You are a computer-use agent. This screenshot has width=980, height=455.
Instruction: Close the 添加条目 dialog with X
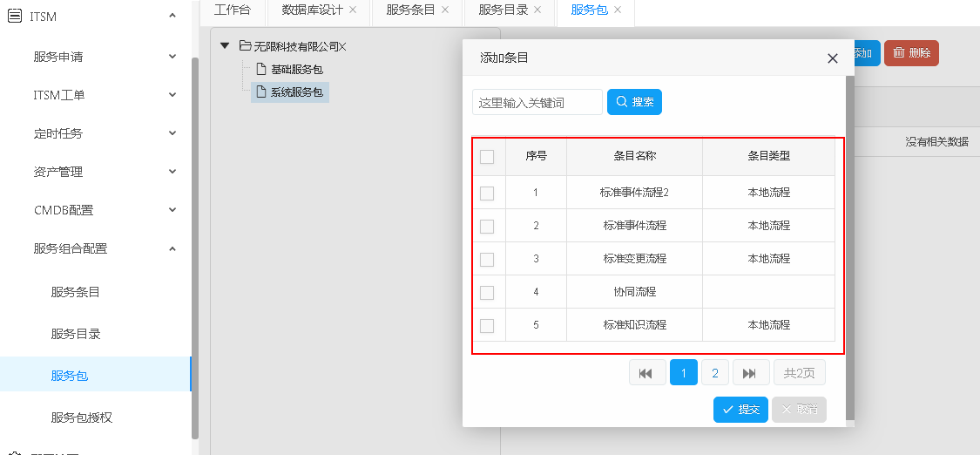832,58
